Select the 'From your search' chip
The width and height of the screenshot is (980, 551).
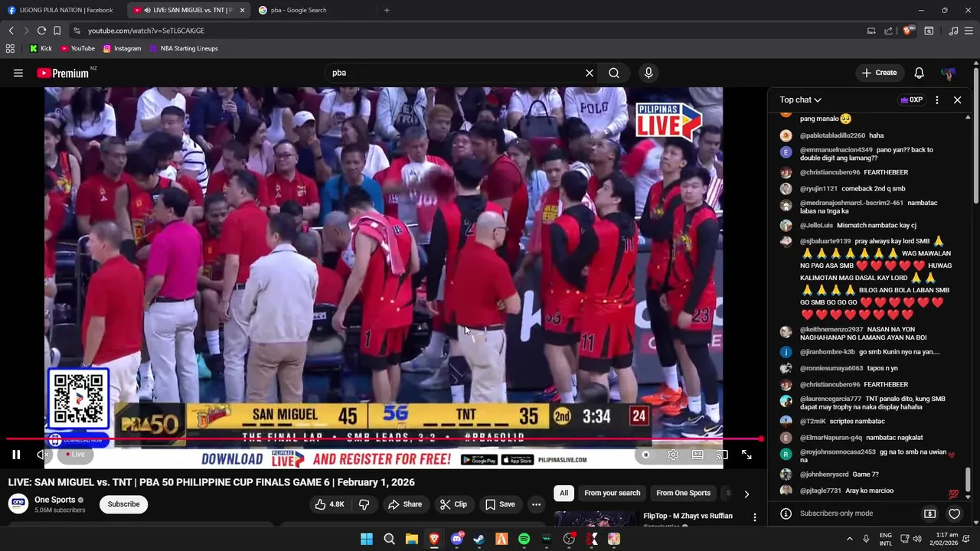(x=612, y=493)
